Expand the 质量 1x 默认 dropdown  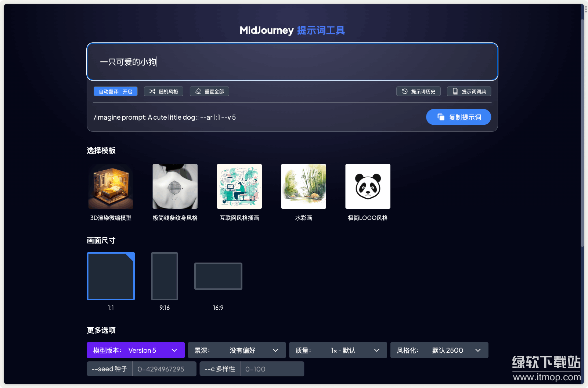coord(338,350)
